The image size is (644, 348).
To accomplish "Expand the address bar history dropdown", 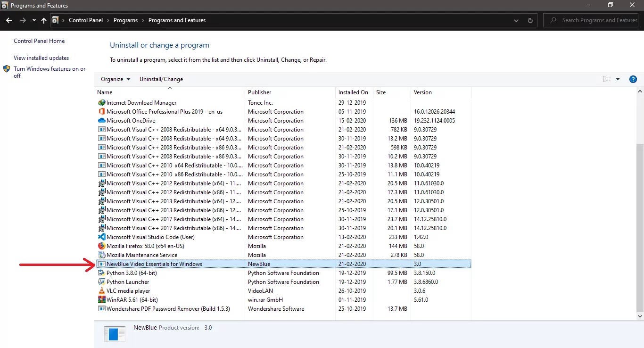I will click(x=517, y=20).
